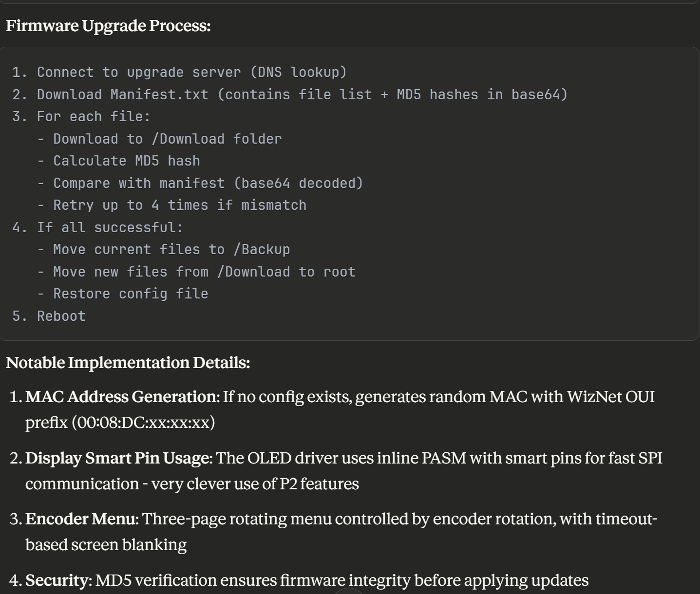This screenshot has width=700, height=594.
Task: Click the "Move new files from /Download" line
Action: click(x=204, y=272)
